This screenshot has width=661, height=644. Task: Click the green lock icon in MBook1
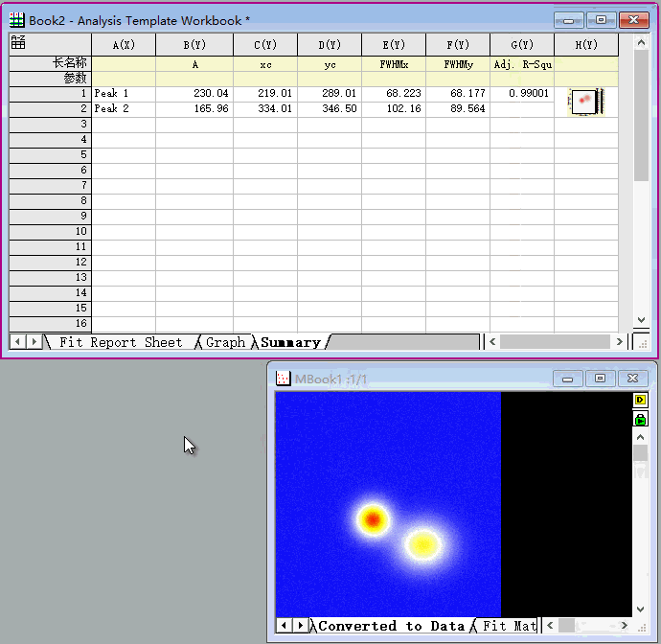(x=641, y=419)
